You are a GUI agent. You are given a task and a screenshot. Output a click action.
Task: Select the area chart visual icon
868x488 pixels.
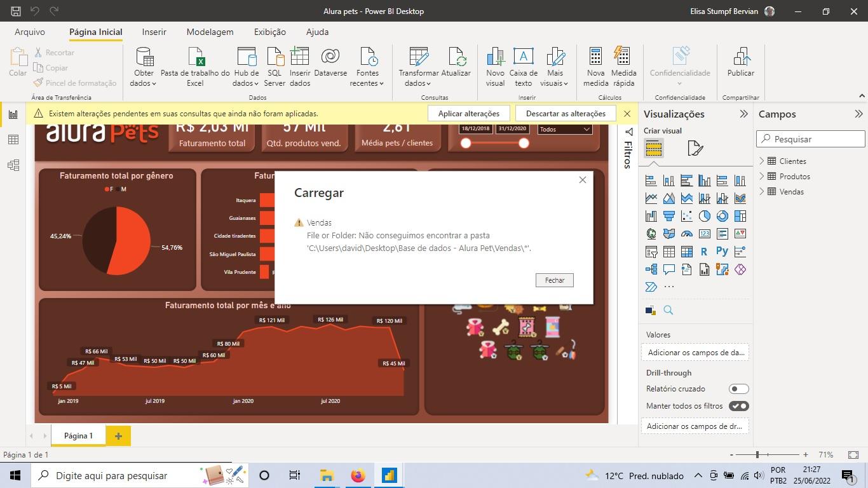(668, 199)
